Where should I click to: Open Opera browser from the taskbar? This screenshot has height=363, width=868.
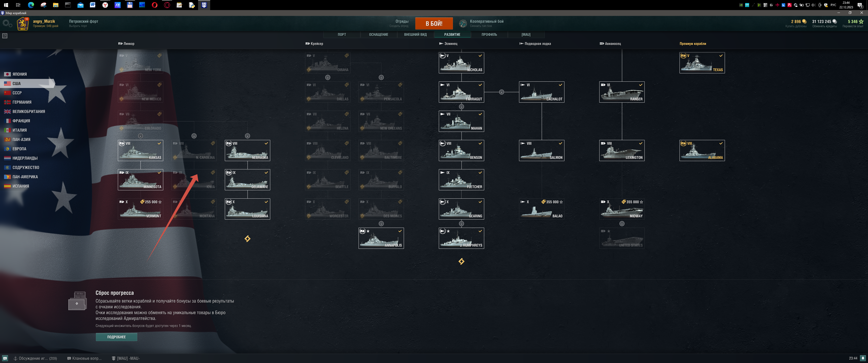point(155,5)
